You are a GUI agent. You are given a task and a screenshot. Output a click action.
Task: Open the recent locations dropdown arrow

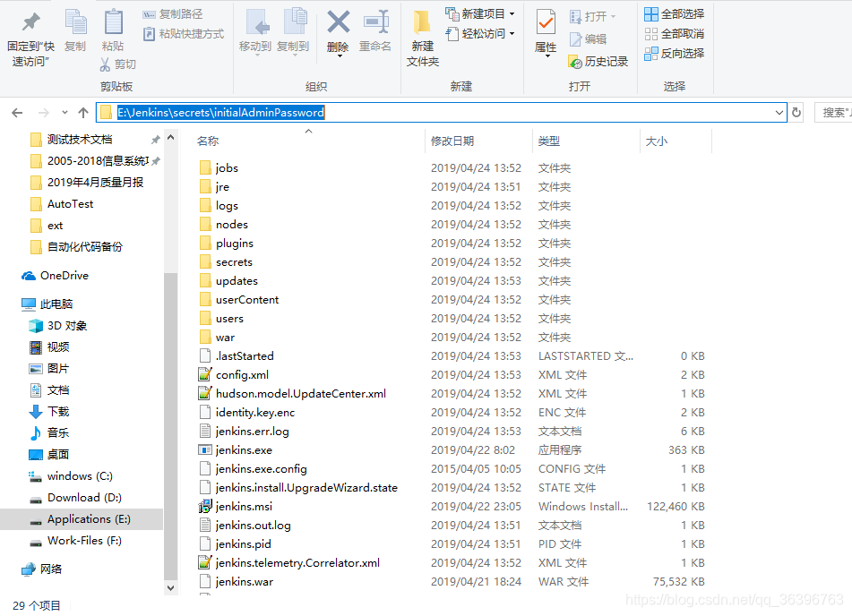pos(65,113)
